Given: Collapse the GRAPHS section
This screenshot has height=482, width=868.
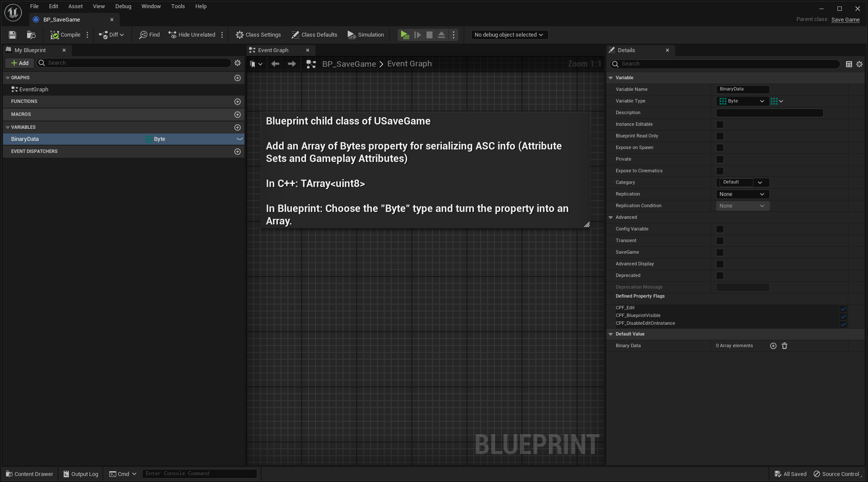Looking at the screenshot, I should coord(7,78).
